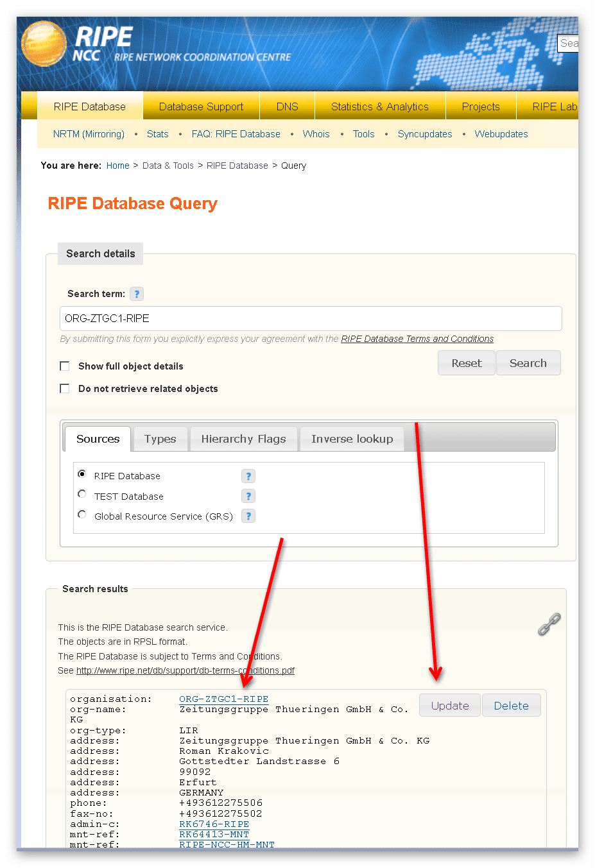Click the address line Roman Krakovic
The height and width of the screenshot is (868, 595).
pyautogui.click(x=224, y=751)
